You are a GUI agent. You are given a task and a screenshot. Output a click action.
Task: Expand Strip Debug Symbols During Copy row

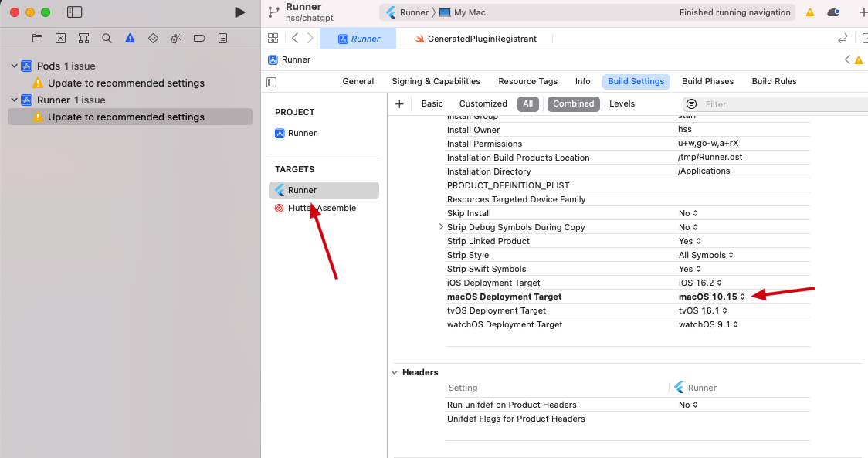[441, 227]
